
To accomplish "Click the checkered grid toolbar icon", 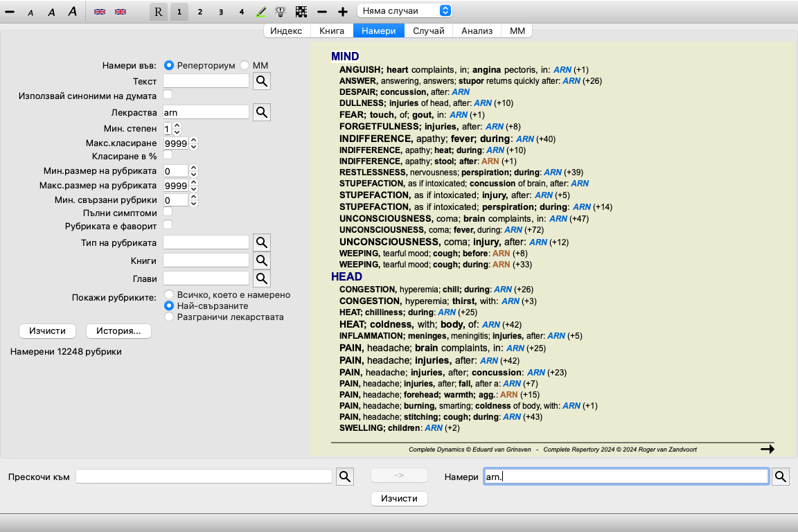I will pos(301,12).
